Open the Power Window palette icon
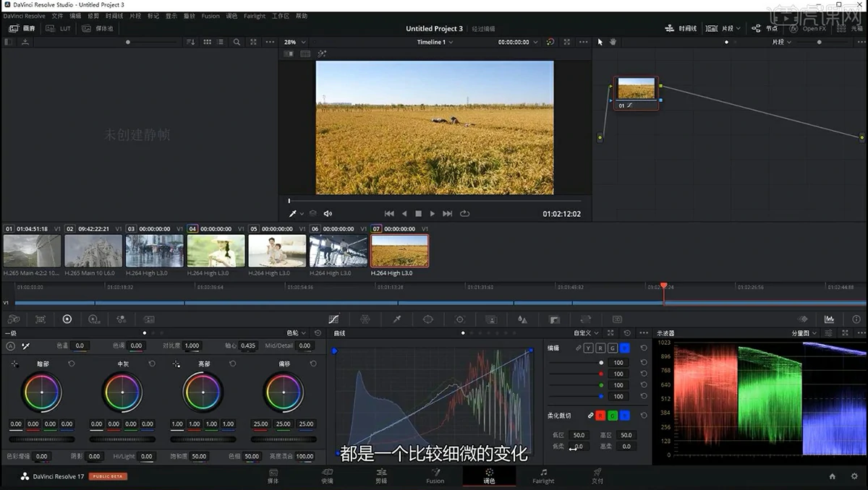868x490 pixels. 427,319
